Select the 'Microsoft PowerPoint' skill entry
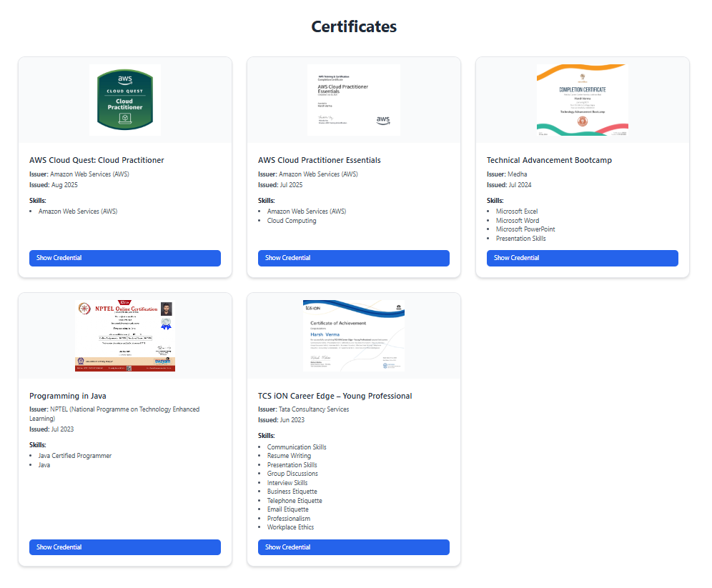Viewport: 712px width, 588px height. (525, 229)
